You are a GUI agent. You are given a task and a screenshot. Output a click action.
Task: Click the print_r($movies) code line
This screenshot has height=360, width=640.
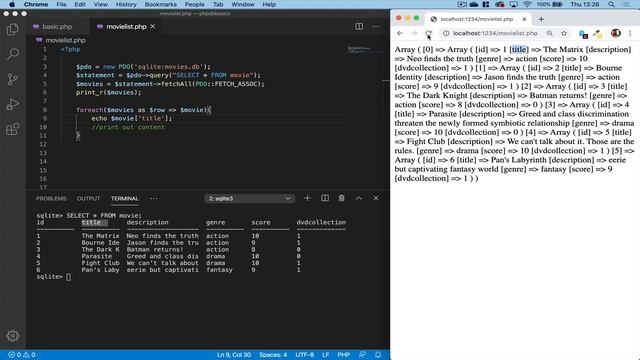point(108,93)
